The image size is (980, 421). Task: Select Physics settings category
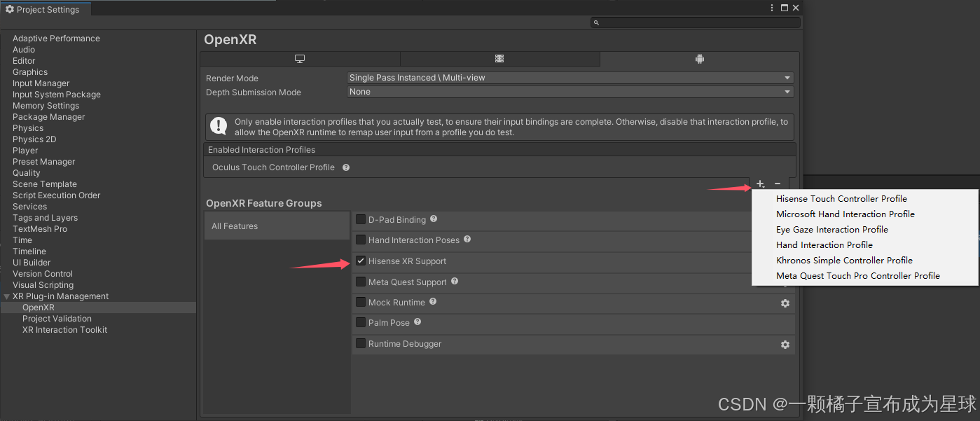click(28, 128)
